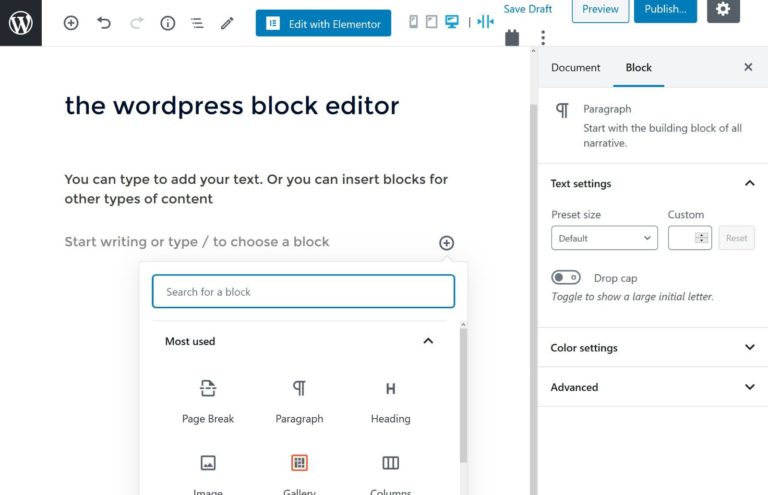Open the Preset size dropdown

coord(604,238)
